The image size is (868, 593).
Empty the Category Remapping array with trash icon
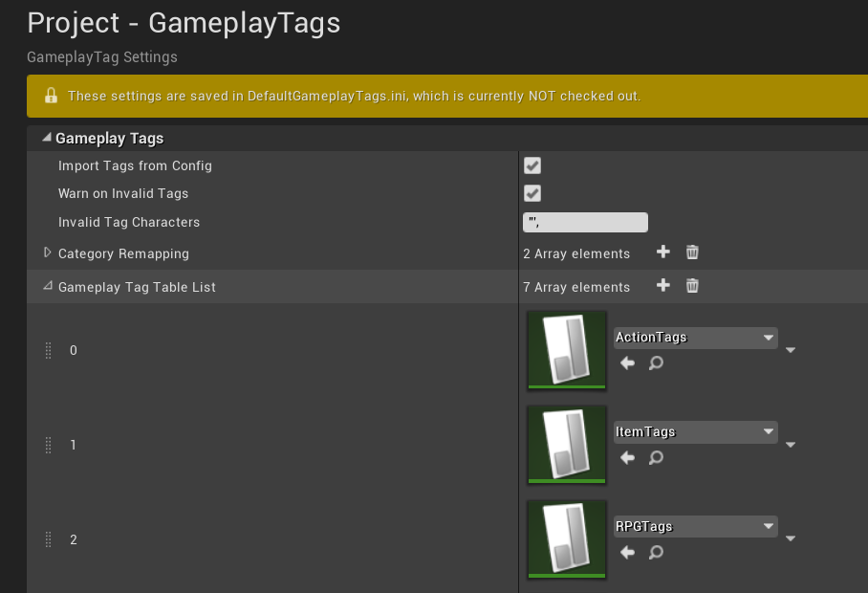pos(692,253)
